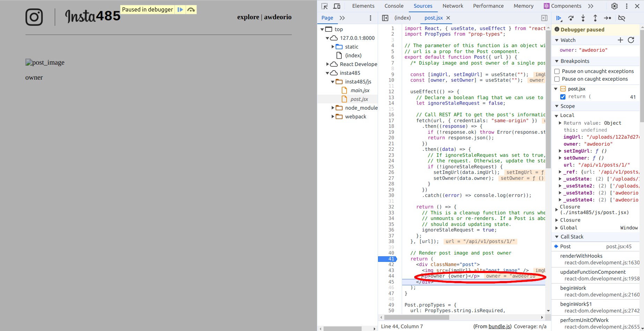The width and height of the screenshot is (644, 331).
Task: Open the inspect element picker tool
Action: point(325,6)
